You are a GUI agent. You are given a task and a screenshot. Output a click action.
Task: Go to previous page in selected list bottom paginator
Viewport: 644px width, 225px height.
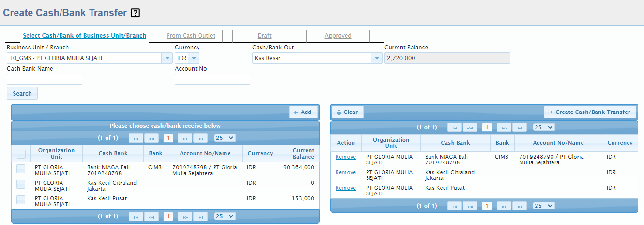point(470,206)
